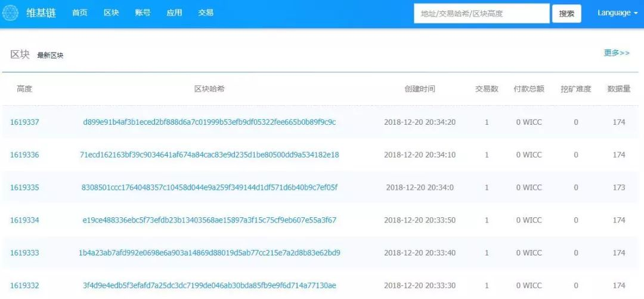Open block hash starting 71ecd162163b
This screenshot has width=644, height=299.
pos(209,155)
